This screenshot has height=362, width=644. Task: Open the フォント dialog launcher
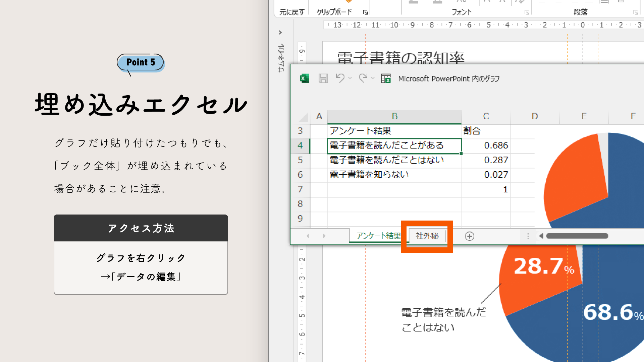[x=527, y=12]
